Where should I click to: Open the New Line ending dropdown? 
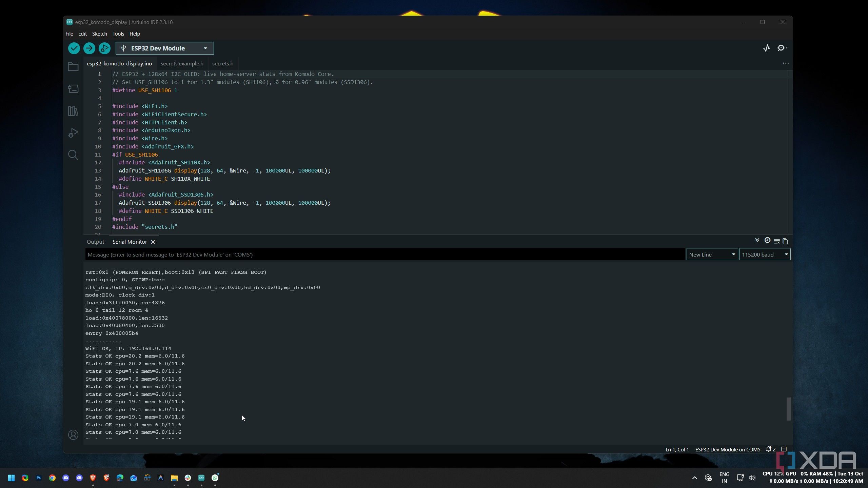(x=712, y=255)
